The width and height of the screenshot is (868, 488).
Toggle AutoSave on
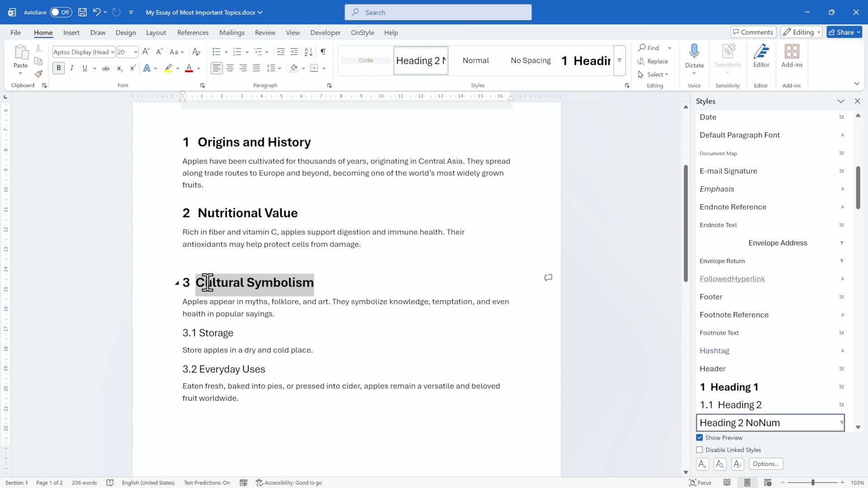(61, 12)
